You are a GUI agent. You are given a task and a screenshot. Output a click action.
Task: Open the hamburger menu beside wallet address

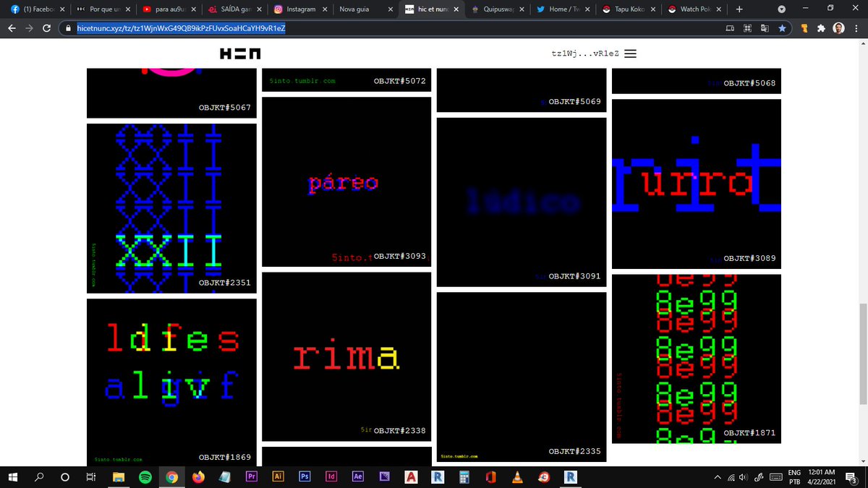coord(630,53)
